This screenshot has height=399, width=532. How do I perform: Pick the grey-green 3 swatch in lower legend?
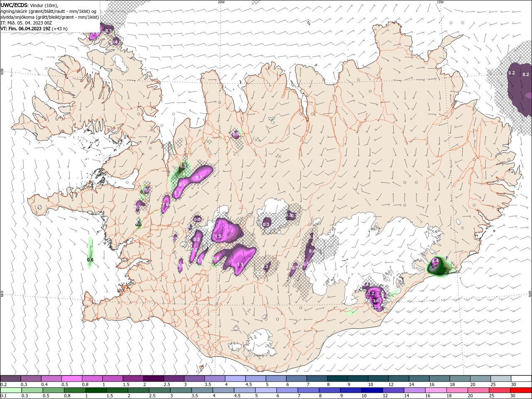[x=181, y=390]
